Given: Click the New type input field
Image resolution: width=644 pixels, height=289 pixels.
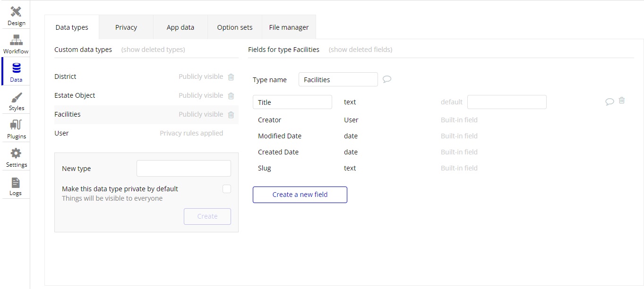Looking at the screenshot, I should click(x=183, y=169).
